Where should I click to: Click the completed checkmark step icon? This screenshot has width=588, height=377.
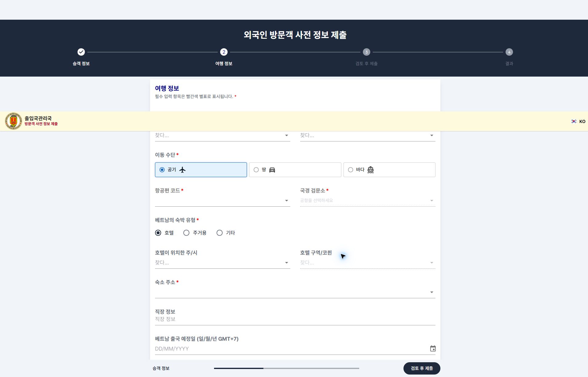click(81, 52)
